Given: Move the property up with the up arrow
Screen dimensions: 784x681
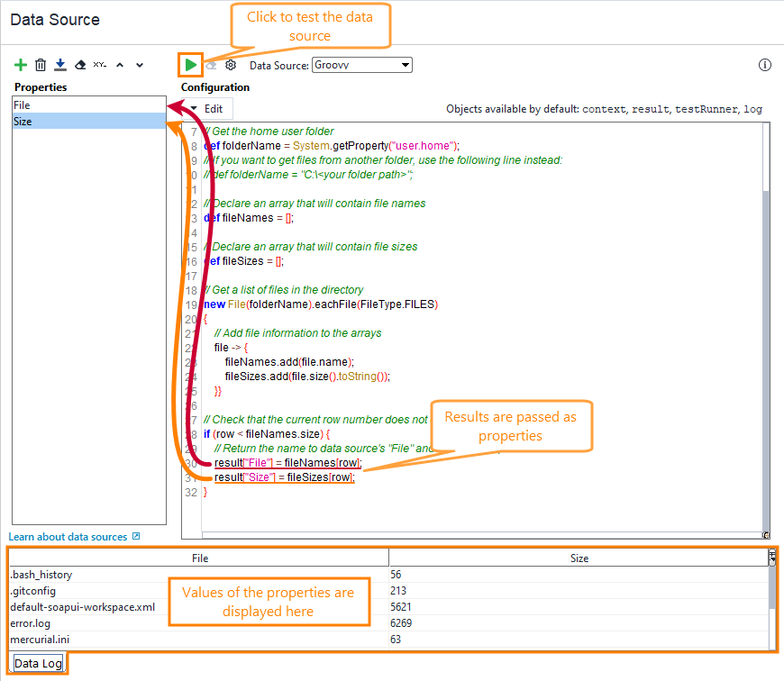Looking at the screenshot, I should point(121,65).
